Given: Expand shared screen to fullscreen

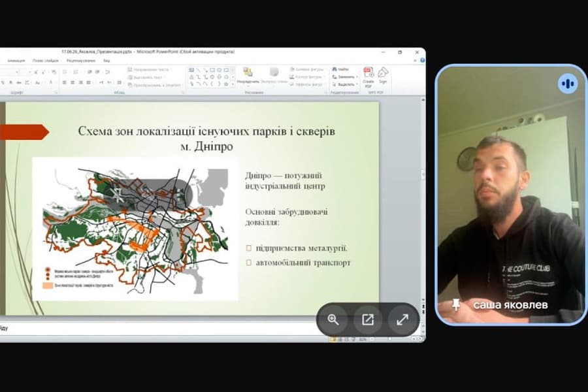Looking at the screenshot, I should coord(402,319).
